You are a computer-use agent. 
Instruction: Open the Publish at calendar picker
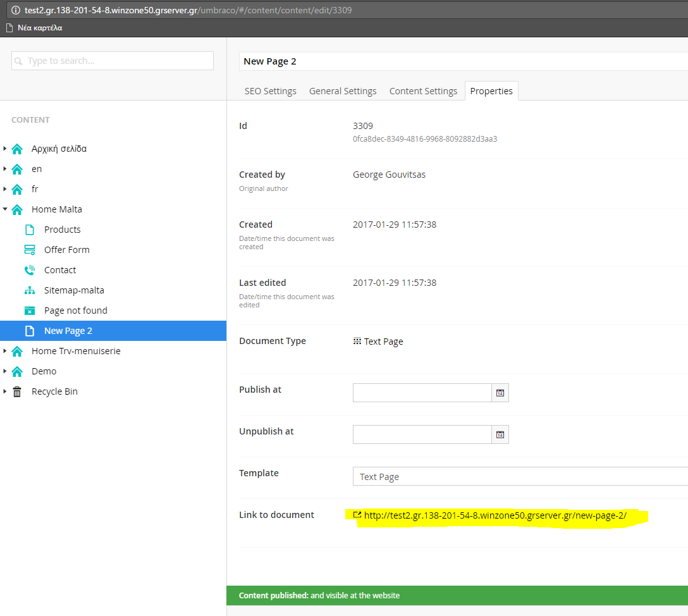[x=500, y=393]
